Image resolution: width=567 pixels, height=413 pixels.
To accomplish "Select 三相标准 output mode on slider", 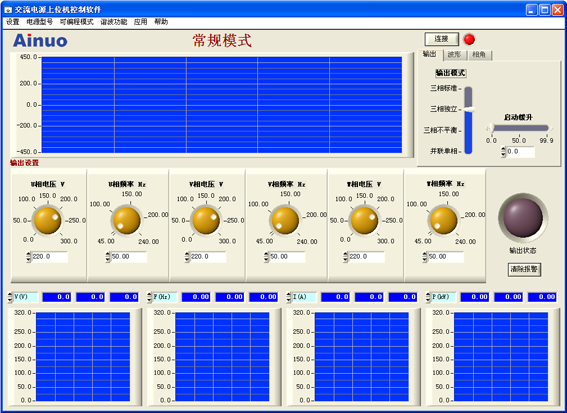I will 468,89.
